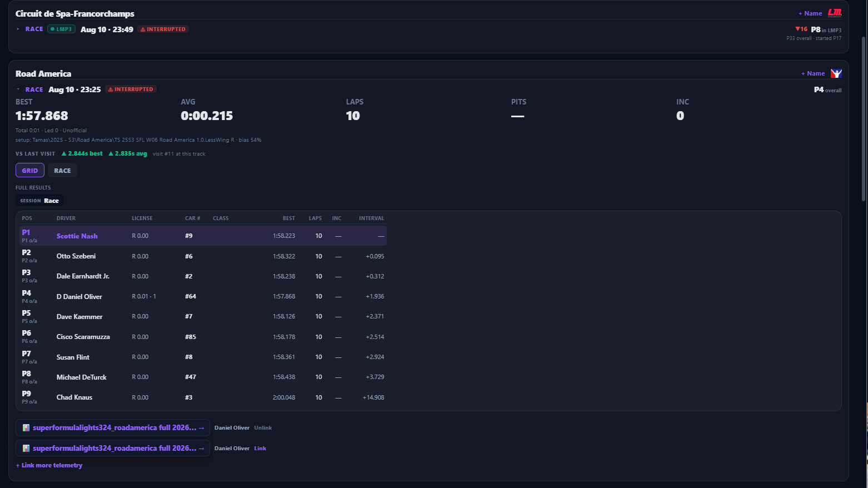Select driver D Daniel Oliver
This screenshot has height=488, width=868.
79,297
